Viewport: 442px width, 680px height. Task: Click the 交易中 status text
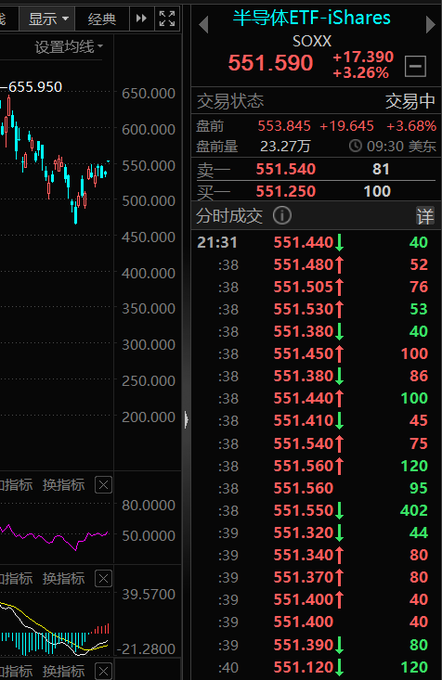coord(410,101)
